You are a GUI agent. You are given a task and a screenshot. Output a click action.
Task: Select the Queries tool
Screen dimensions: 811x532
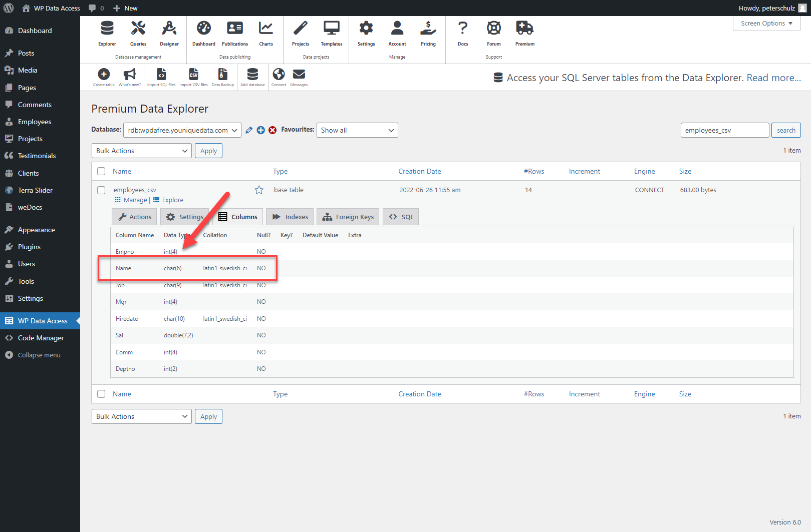coord(138,33)
